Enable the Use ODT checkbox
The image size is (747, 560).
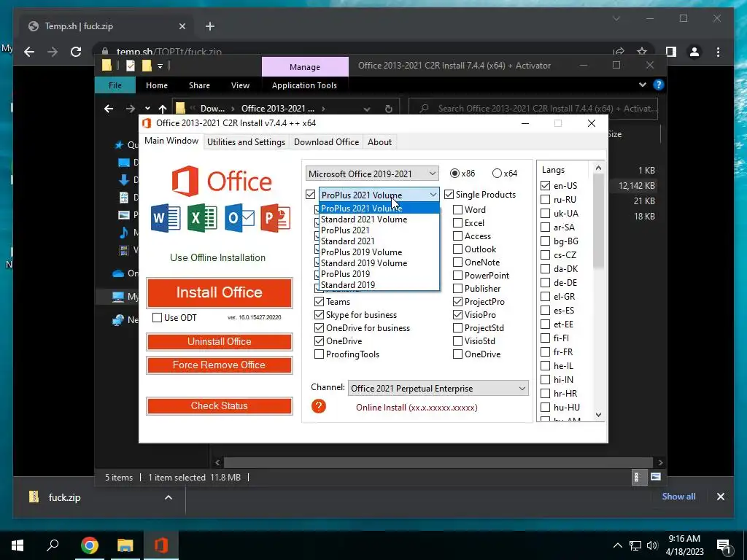(158, 318)
